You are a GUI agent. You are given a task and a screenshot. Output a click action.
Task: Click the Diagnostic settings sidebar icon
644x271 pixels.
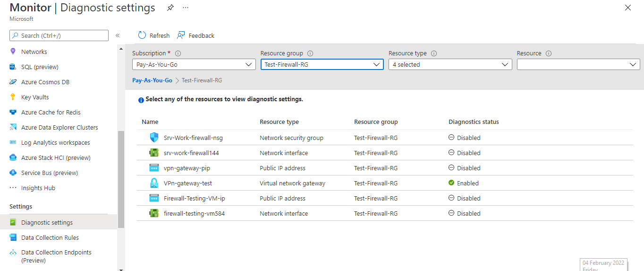pyautogui.click(x=13, y=222)
